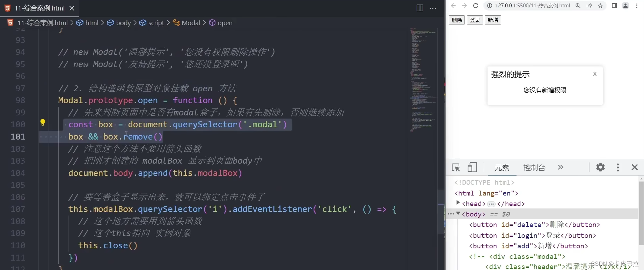644x270 pixels.
Task: Click line number 98 in the gutter
Action: (x=20, y=100)
